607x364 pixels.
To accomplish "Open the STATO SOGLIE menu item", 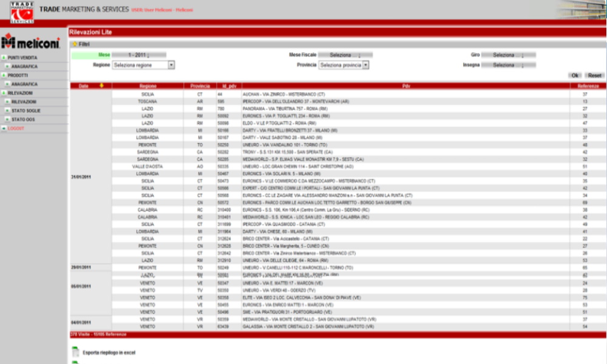I will [26, 110].
